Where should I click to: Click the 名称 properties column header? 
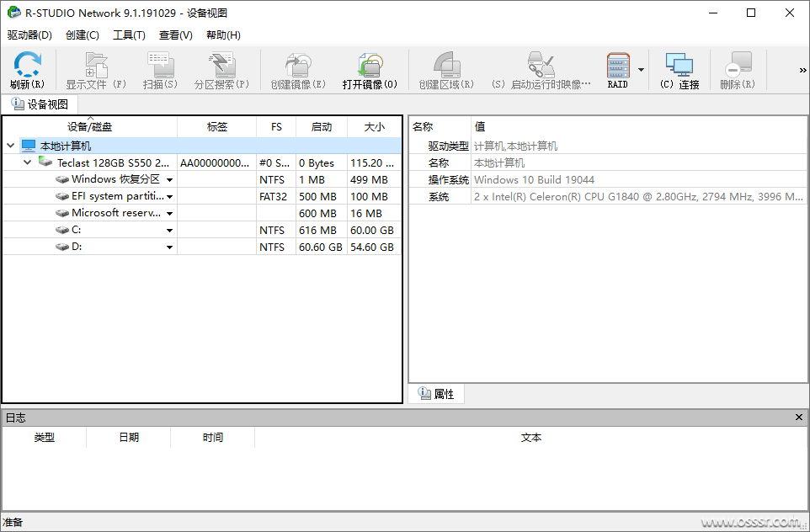tap(440, 126)
